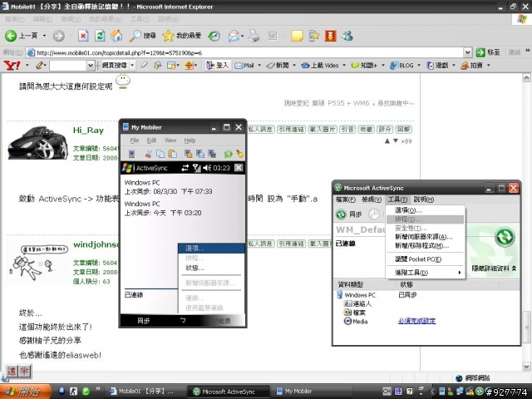
Task: Click the large green sync circle in ActiveSync
Action: [505, 236]
